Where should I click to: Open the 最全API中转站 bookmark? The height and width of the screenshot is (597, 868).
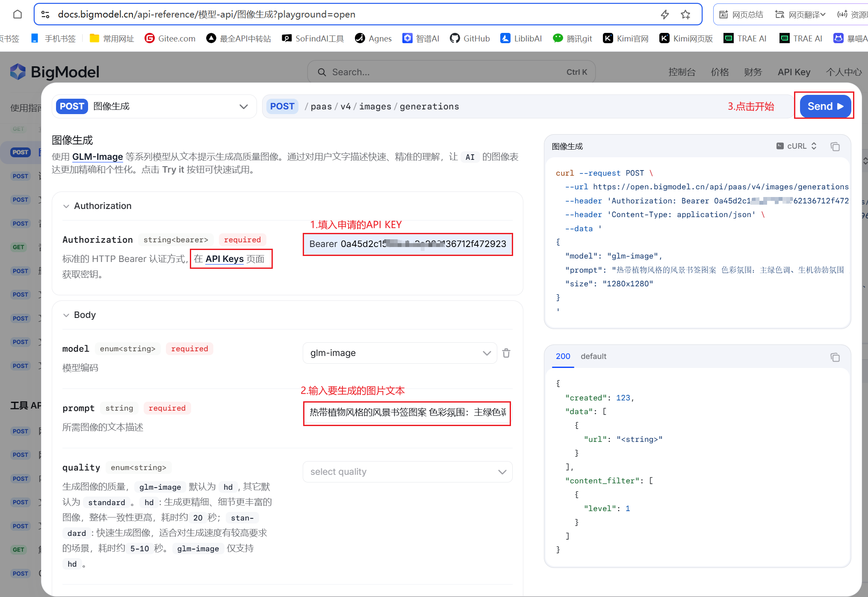pyautogui.click(x=239, y=38)
